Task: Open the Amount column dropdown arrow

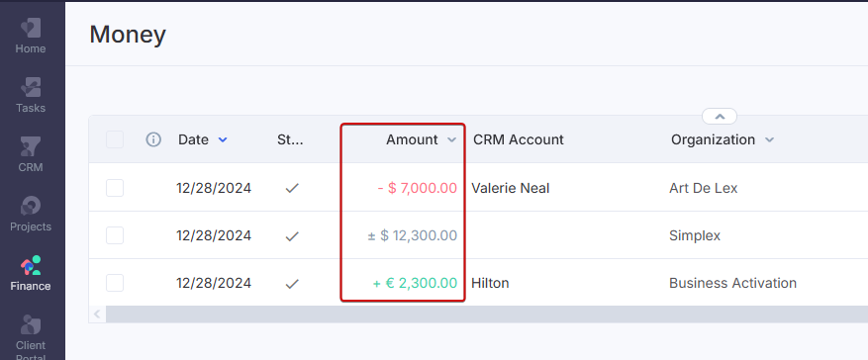Action: (451, 140)
